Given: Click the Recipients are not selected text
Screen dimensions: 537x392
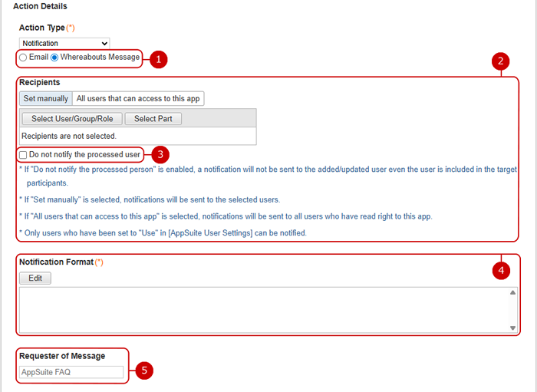Looking at the screenshot, I should 69,136.
